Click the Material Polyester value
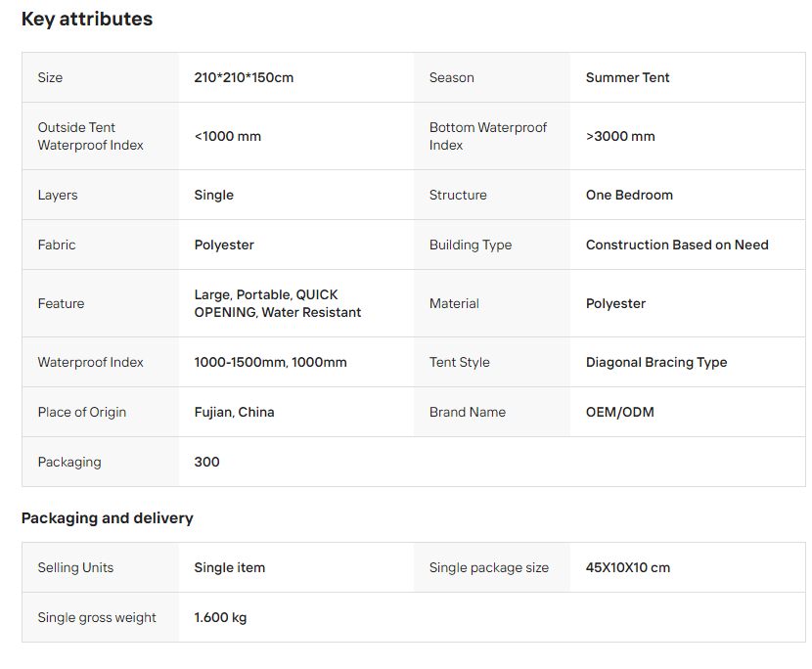The width and height of the screenshot is (812, 669). pos(615,303)
